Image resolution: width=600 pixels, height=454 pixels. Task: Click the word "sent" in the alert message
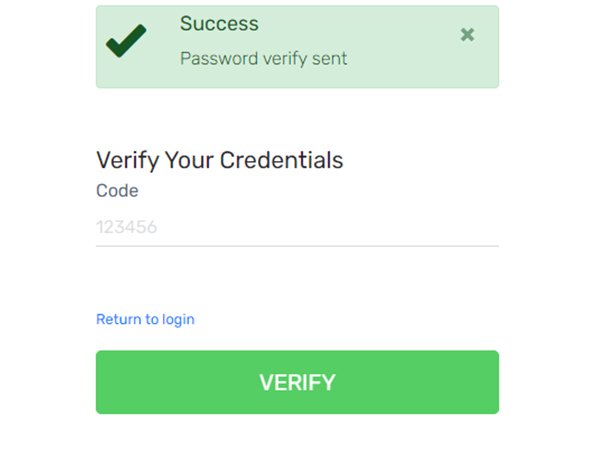point(329,58)
